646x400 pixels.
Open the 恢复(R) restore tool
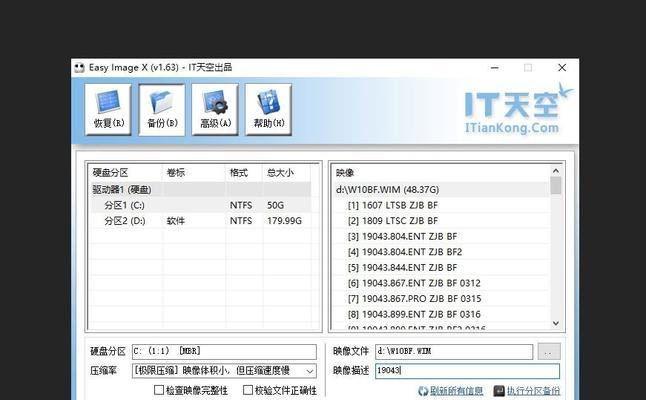108,110
